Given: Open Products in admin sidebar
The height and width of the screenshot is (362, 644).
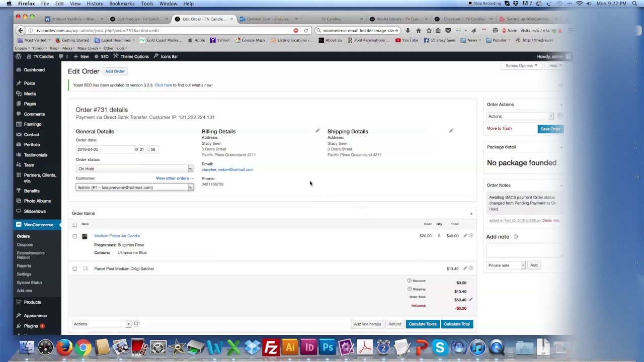Looking at the screenshot, I should 32,302.
